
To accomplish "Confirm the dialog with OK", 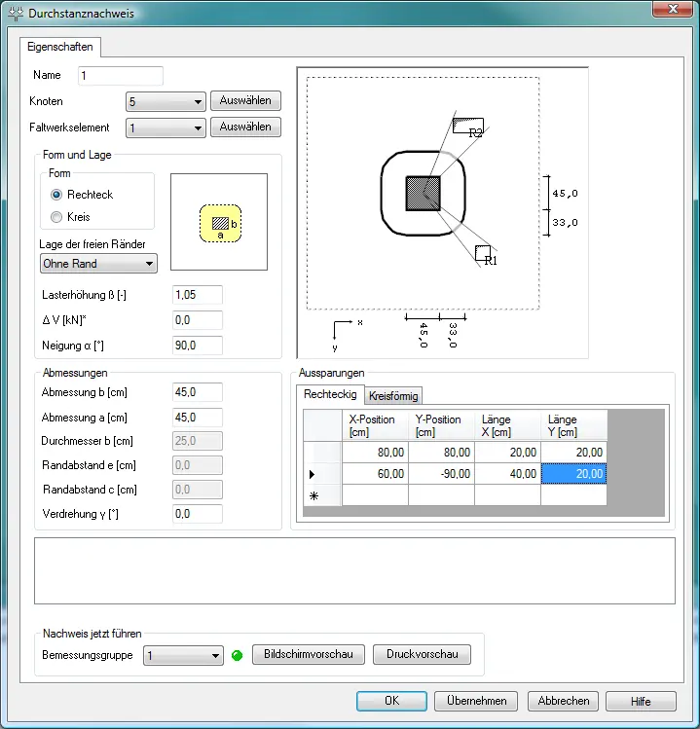I will (391, 701).
